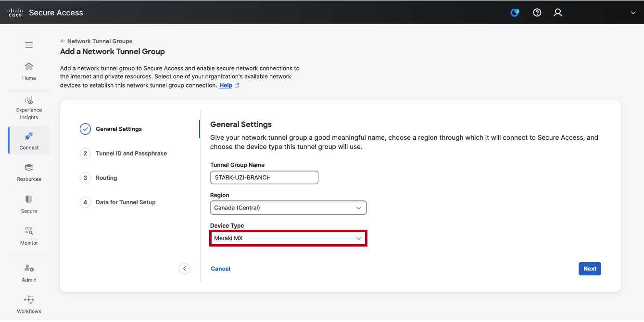Click the Next button
644x322 pixels.
coord(590,269)
